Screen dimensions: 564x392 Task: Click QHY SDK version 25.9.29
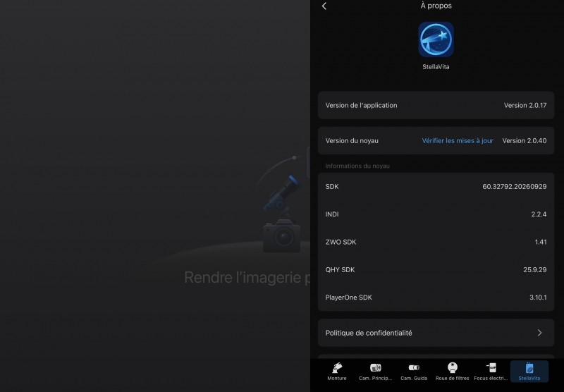click(535, 269)
